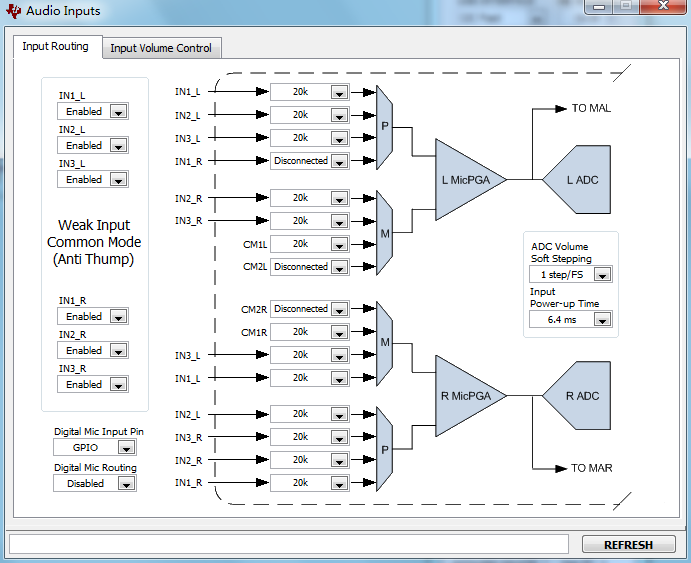This screenshot has width=691, height=563.
Task: Change IN2_R resistance to left M mux
Action: [x=310, y=198]
